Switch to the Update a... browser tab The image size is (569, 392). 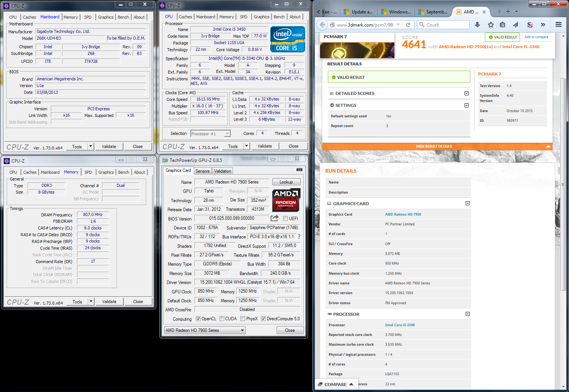tap(358, 12)
